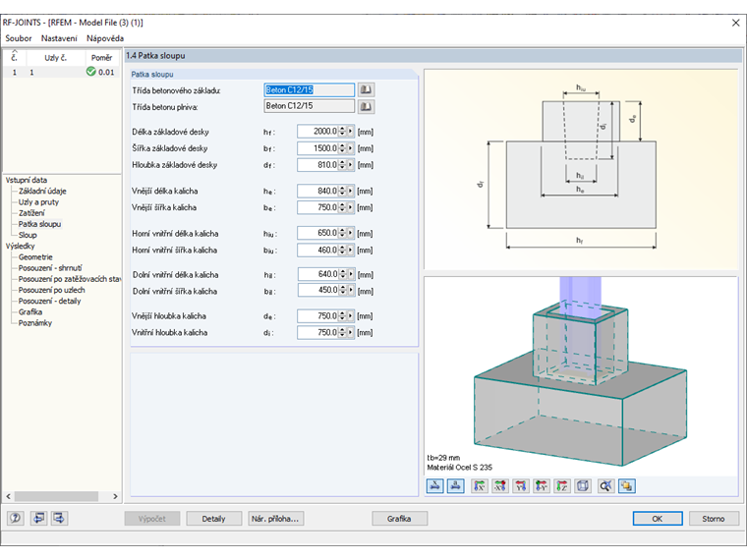The height and width of the screenshot is (560, 747).
Task: Open Geometrie results item
Action: click(x=35, y=256)
